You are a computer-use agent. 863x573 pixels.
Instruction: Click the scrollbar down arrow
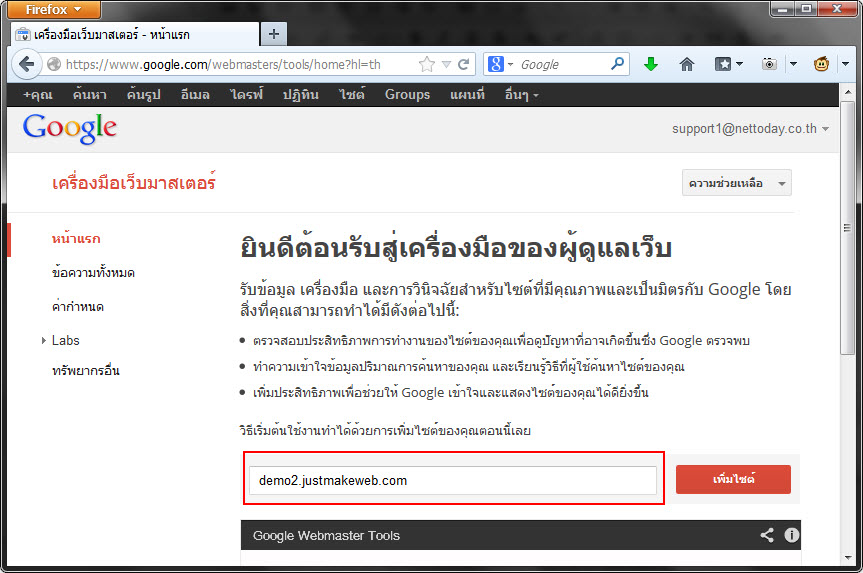point(848,558)
